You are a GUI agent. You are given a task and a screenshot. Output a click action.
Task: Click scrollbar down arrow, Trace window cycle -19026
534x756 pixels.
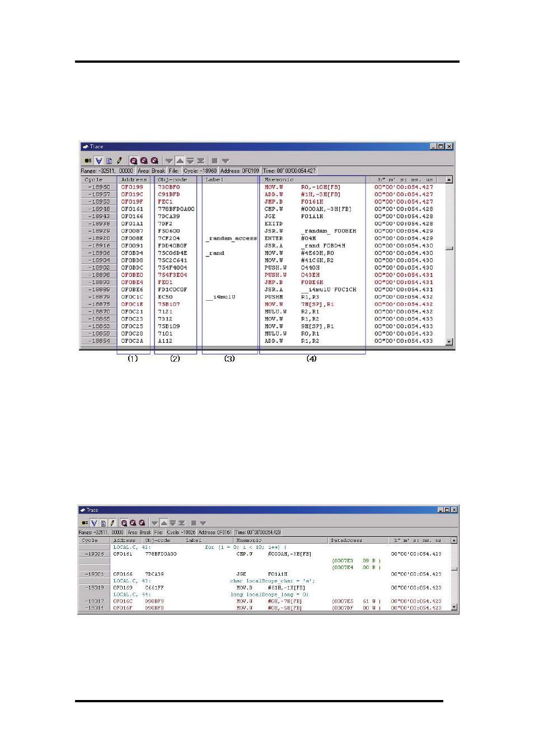[454, 607]
